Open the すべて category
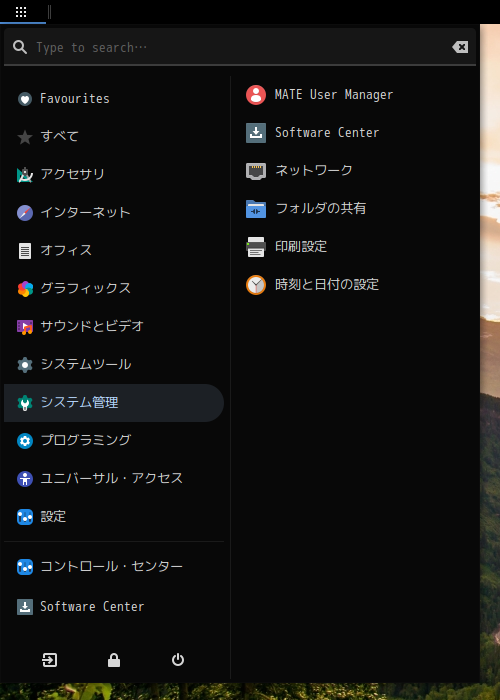The image size is (500, 700). (x=114, y=137)
